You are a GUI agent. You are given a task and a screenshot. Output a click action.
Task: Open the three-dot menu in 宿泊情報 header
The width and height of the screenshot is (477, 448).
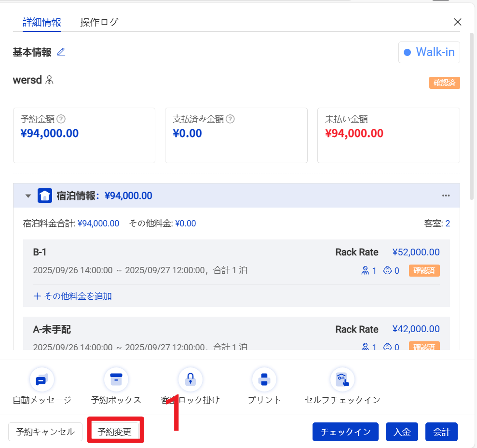tap(446, 196)
